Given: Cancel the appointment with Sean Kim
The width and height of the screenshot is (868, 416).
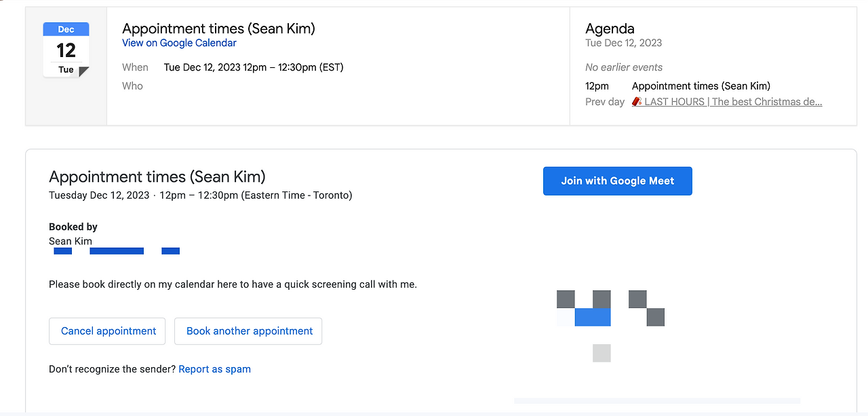Looking at the screenshot, I should click(108, 331).
